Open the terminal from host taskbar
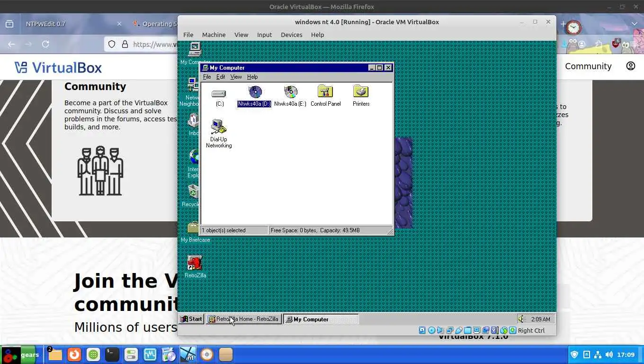 [112, 355]
